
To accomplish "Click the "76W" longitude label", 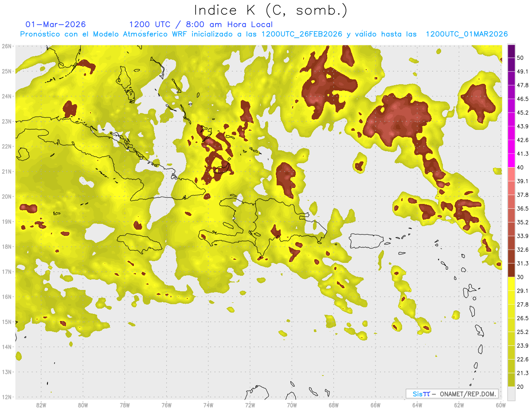I will click(166, 405).
